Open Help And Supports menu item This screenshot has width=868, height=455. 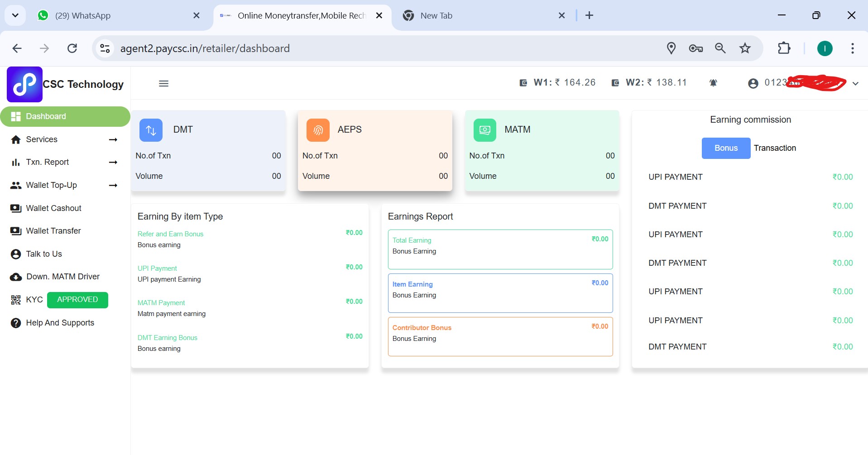(x=60, y=323)
